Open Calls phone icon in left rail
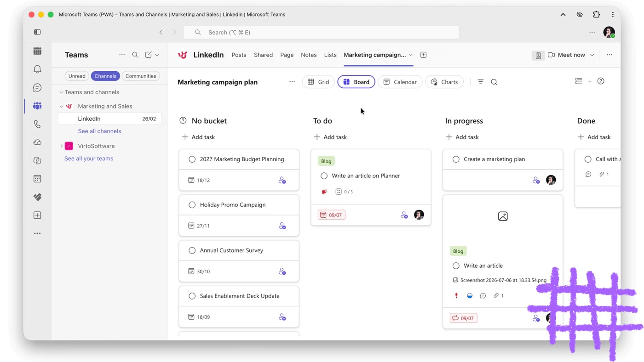 pos(37,124)
